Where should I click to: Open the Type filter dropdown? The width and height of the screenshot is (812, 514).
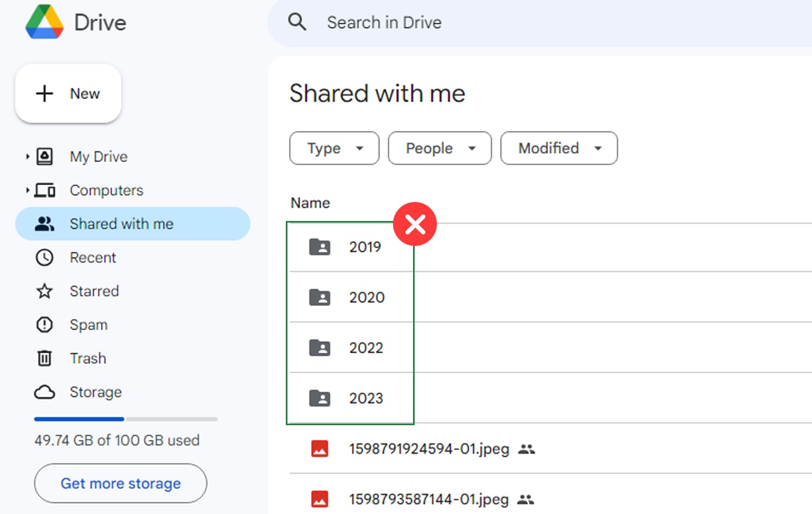tap(333, 148)
